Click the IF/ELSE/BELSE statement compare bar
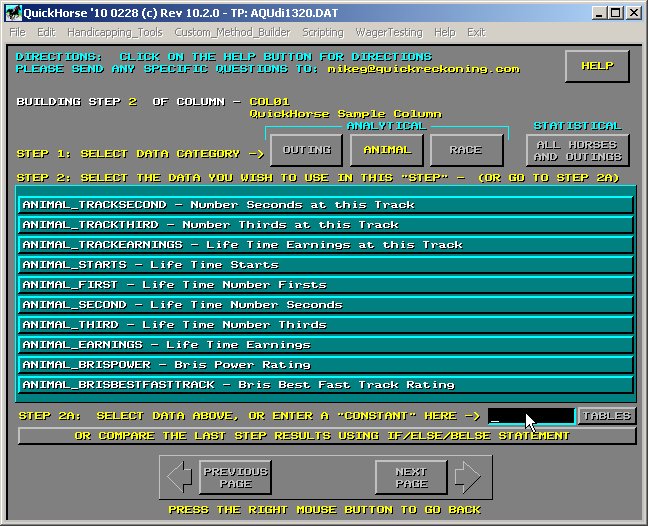Screen dimensions: 648x526 click(x=327, y=436)
